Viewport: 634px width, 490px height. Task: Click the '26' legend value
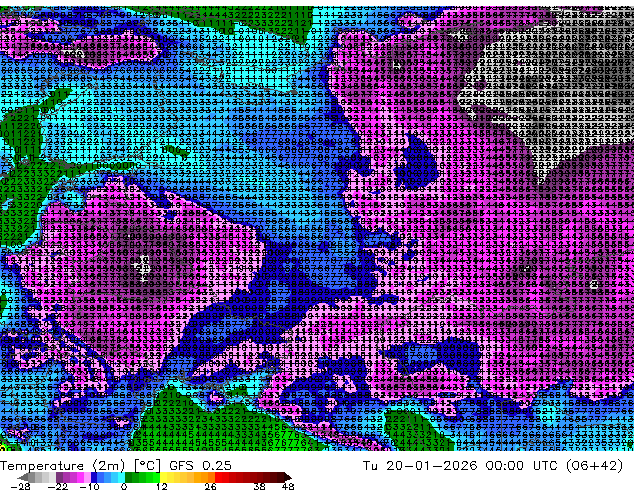click(x=210, y=486)
